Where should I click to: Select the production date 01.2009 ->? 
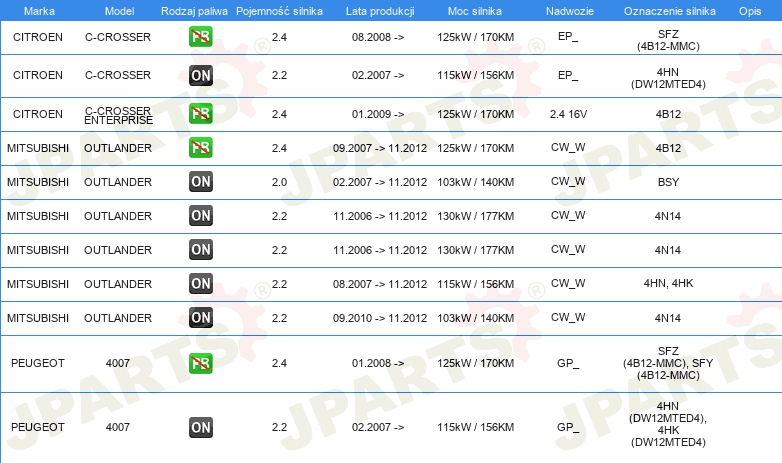[x=378, y=114]
